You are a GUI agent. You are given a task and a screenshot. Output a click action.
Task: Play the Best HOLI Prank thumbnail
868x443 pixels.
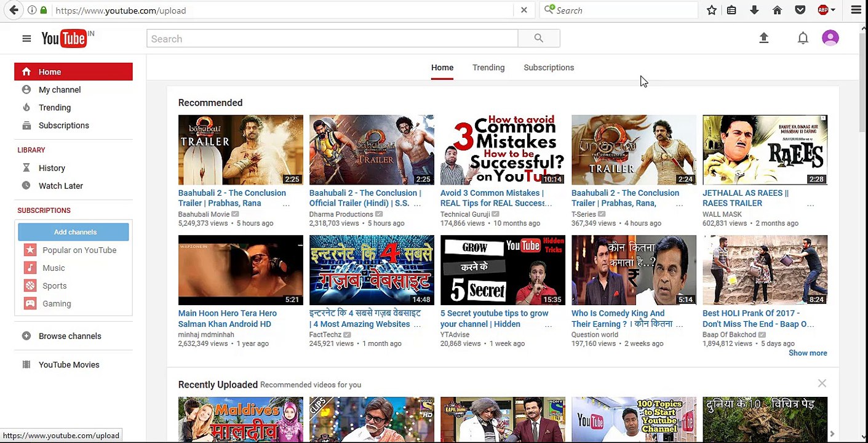point(765,270)
